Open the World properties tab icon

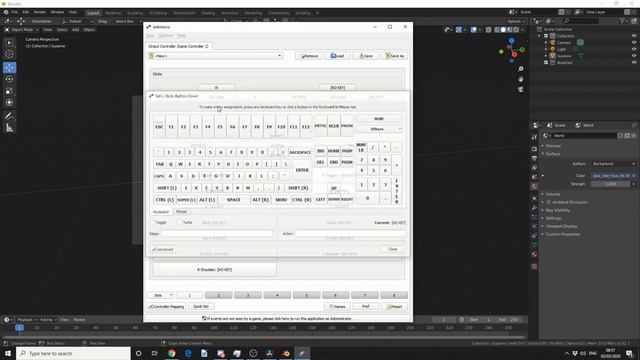pos(534,186)
